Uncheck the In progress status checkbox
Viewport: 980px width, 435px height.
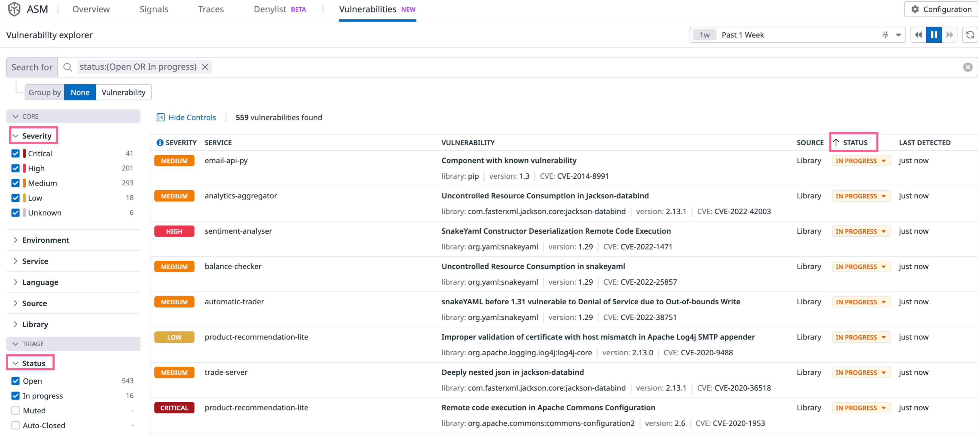click(x=16, y=396)
